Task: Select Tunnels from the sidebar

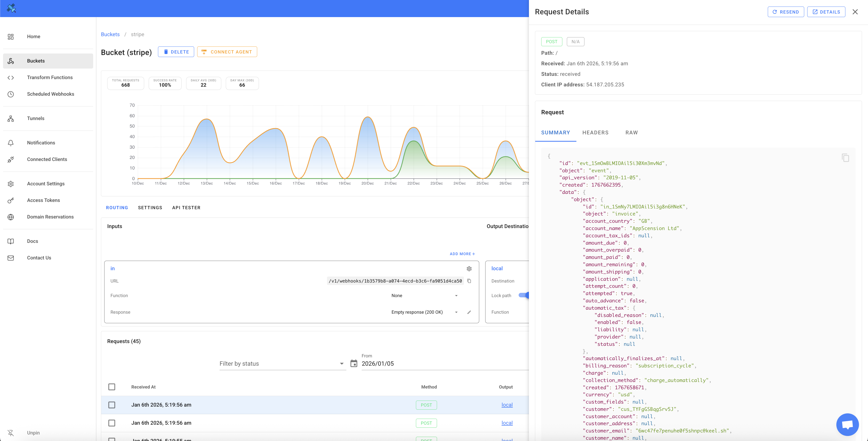Action: (x=36, y=118)
